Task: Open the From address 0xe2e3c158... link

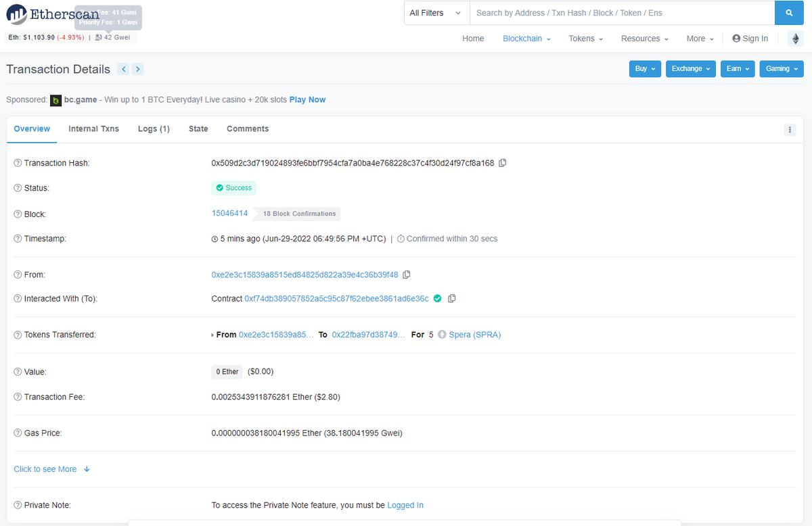Action: tap(304, 274)
